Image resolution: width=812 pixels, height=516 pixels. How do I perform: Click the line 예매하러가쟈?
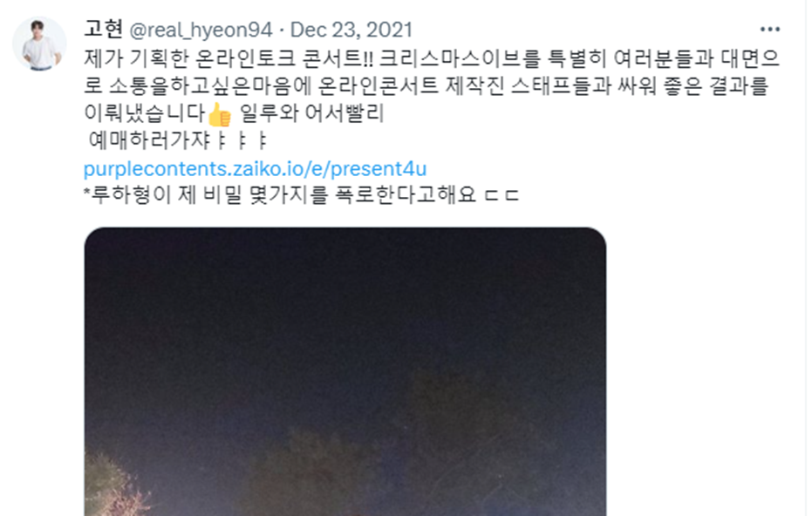[177, 141]
